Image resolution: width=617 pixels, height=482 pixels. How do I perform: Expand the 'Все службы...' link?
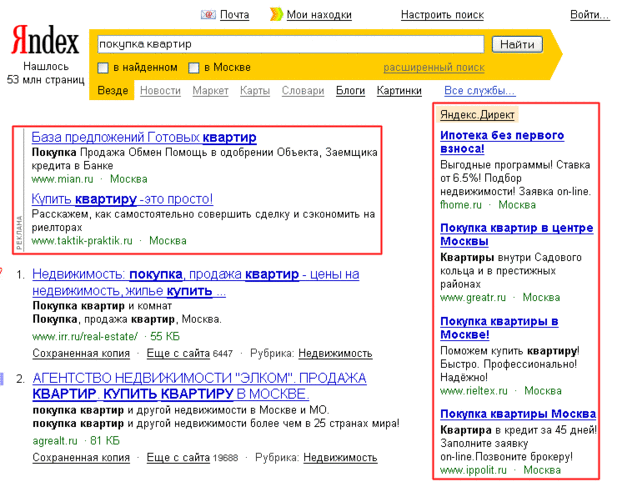(480, 90)
